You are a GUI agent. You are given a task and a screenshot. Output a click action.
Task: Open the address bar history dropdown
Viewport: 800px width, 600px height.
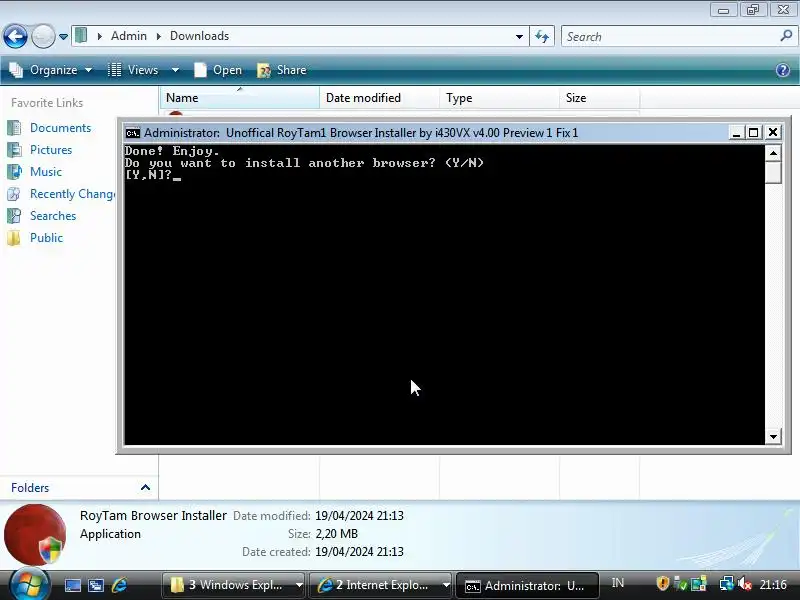[519, 37]
